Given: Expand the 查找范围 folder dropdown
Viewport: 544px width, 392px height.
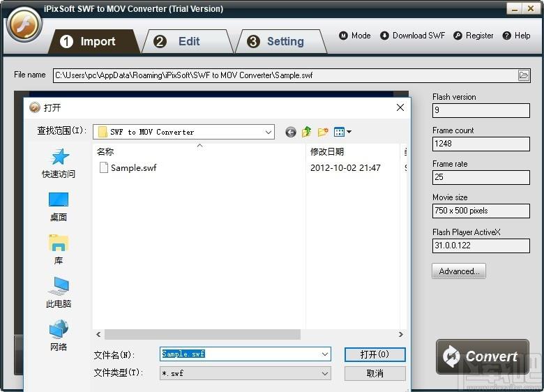Looking at the screenshot, I should click(268, 132).
